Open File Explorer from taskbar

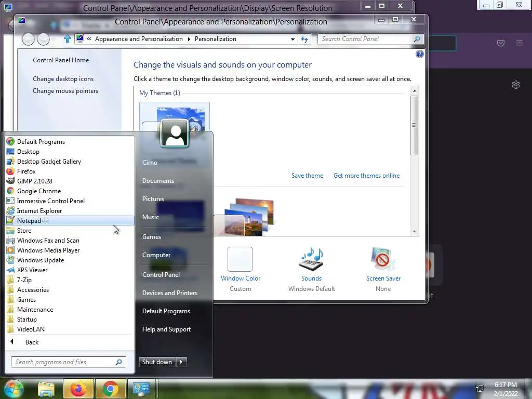click(x=46, y=389)
